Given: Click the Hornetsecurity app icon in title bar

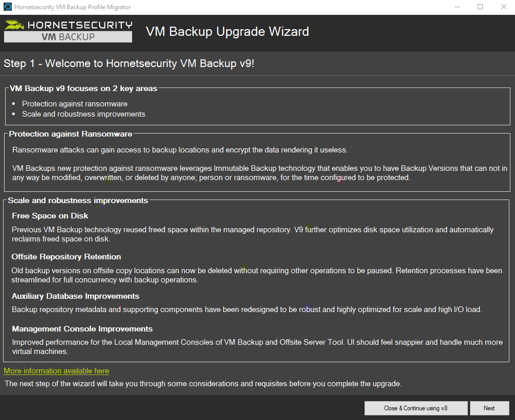Looking at the screenshot, I should [x=7, y=7].
